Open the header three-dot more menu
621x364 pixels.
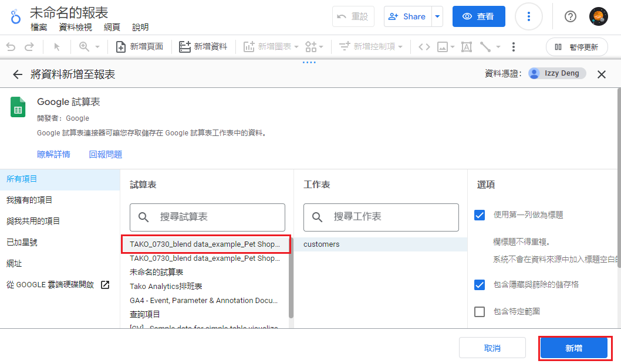[529, 16]
